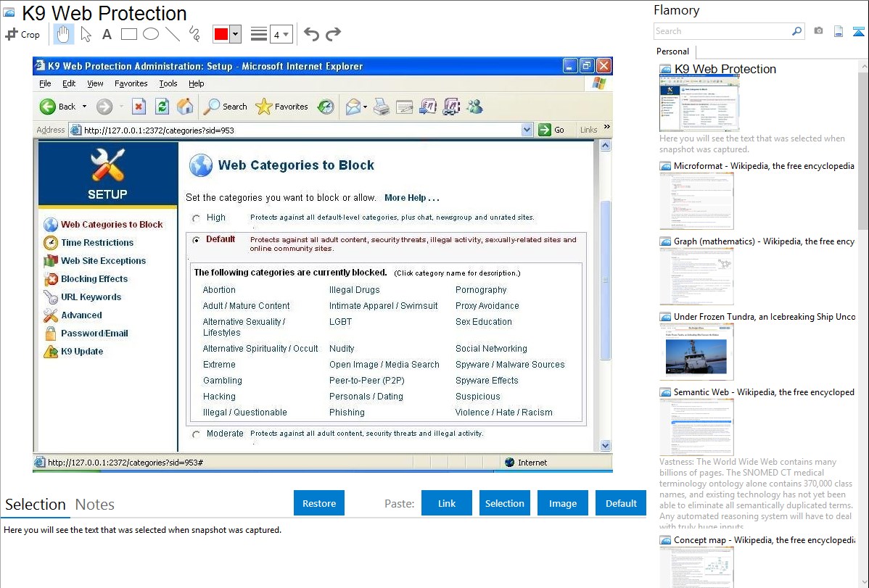Click IE Forward arrow button
The height and width of the screenshot is (588, 869).
pyautogui.click(x=104, y=107)
